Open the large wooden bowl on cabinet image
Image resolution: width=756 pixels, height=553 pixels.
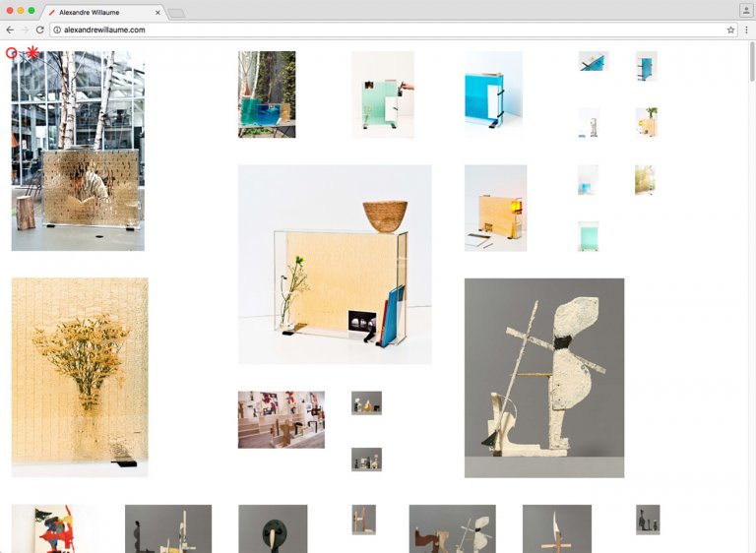click(x=334, y=264)
